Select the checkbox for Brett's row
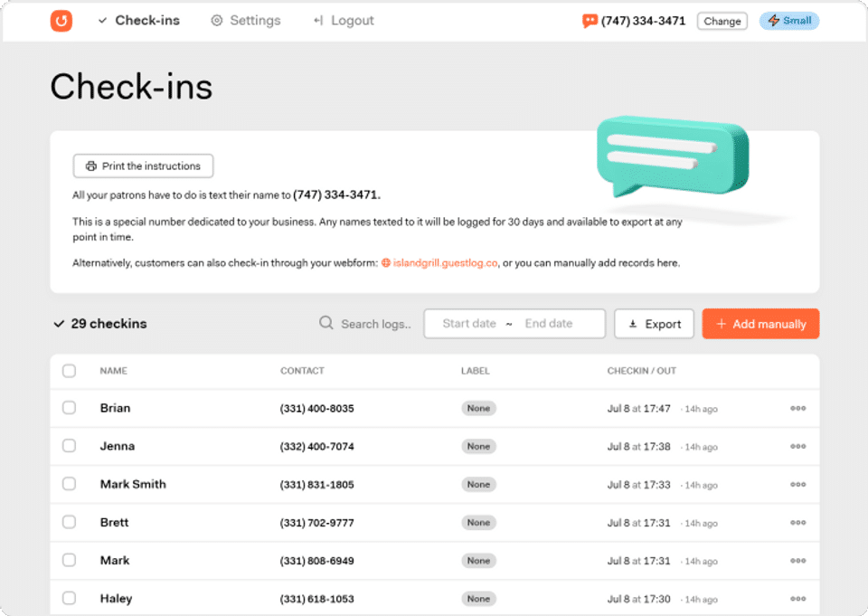The width and height of the screenshot is (868, 616). click(70, 522)
